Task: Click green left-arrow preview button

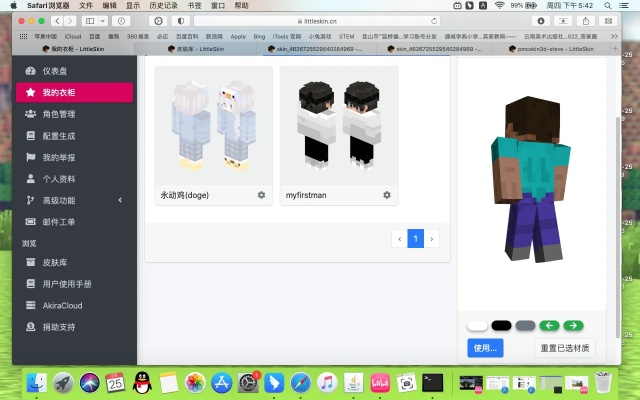Action: click(549, 326)
